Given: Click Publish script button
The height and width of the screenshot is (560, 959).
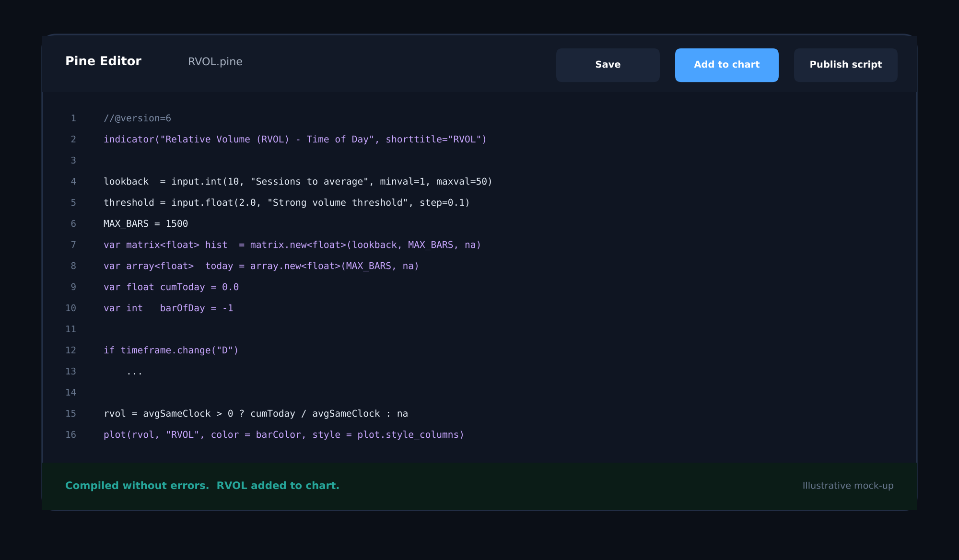Looking at the screenshot, I should pos(845,65).
